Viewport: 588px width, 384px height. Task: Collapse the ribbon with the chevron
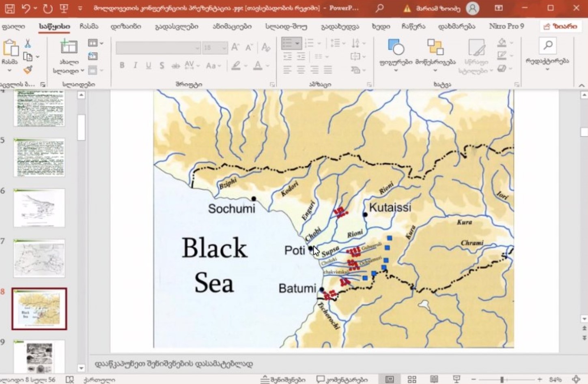pos(582,85)
